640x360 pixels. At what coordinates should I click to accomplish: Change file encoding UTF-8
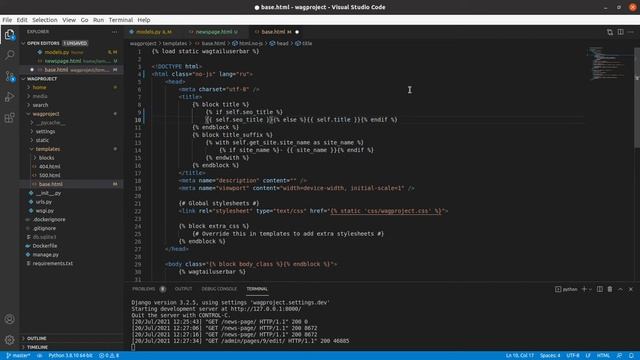point(573,356)
